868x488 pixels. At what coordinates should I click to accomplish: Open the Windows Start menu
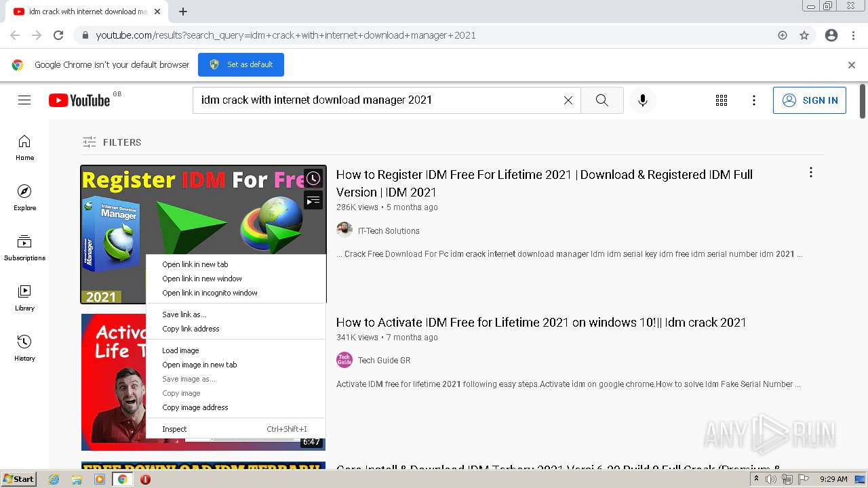point(18,479)
